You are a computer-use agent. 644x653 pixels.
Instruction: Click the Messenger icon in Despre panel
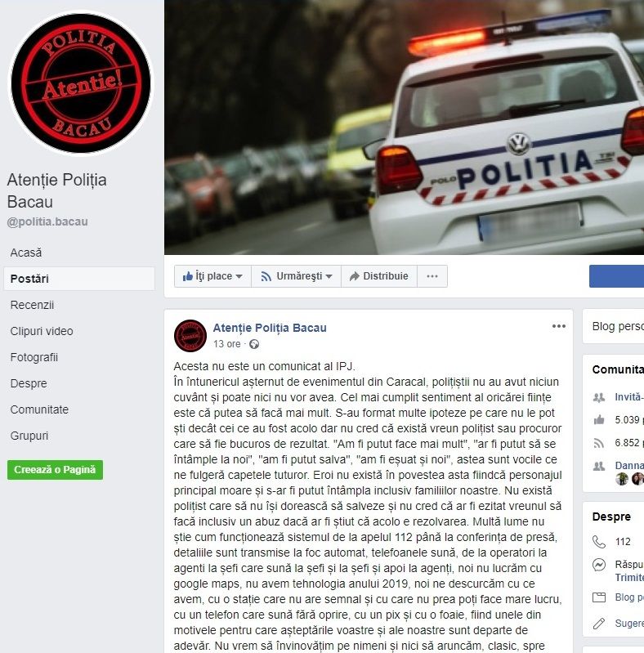click(x=599, y=565)
